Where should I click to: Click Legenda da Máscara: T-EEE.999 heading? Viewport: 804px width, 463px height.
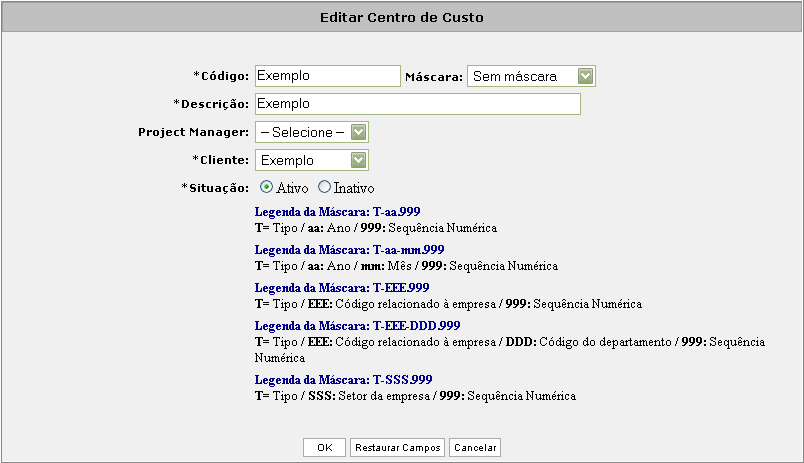[x=342, y=288]
